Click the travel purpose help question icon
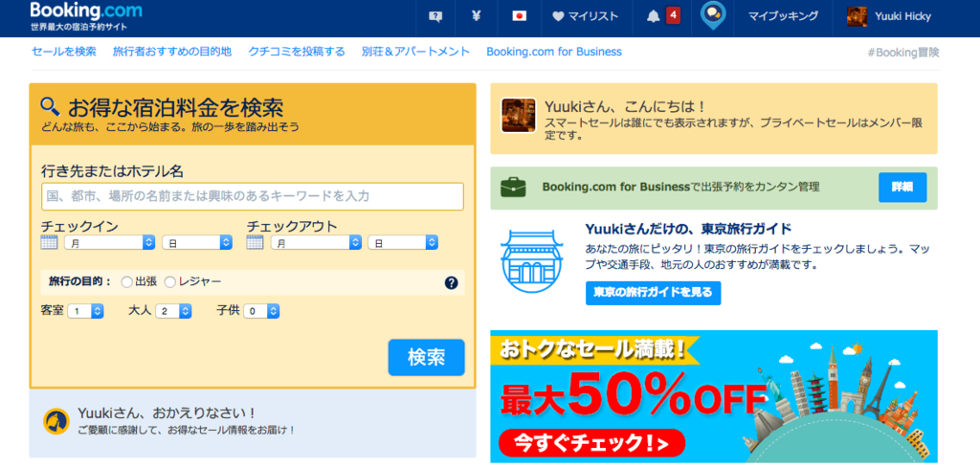 452,283
